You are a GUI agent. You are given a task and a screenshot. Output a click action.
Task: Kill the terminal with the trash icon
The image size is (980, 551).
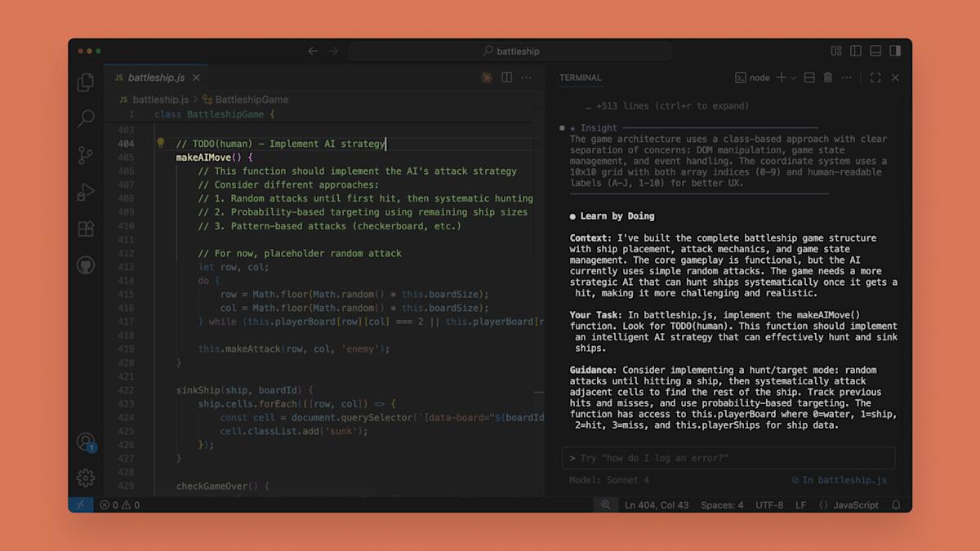pos(828,77)
